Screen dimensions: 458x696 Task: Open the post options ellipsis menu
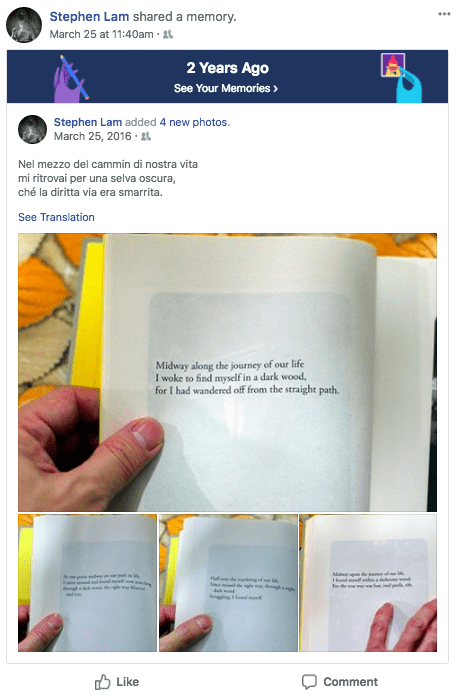click(x=444, y=14)
